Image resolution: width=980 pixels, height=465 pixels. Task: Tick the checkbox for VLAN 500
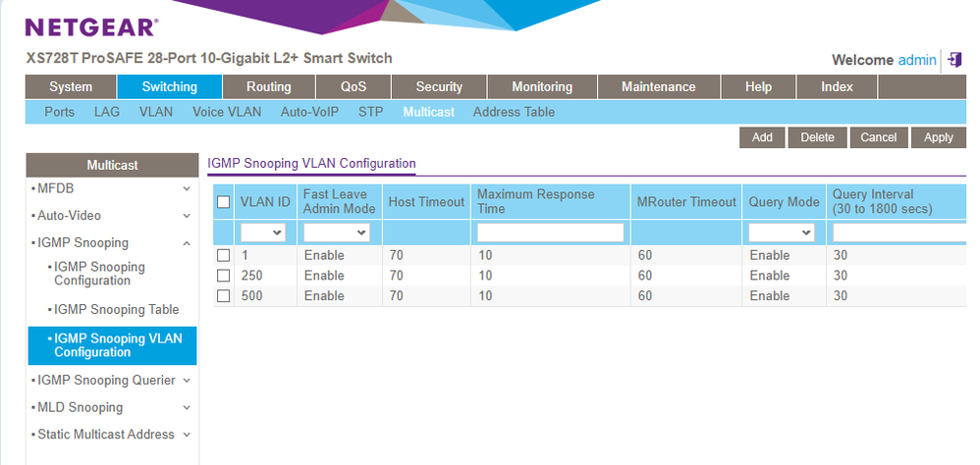click(224, 296)
